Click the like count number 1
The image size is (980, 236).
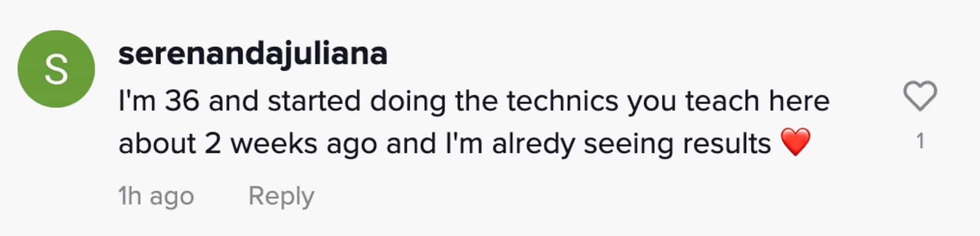(x=920, y=141)
